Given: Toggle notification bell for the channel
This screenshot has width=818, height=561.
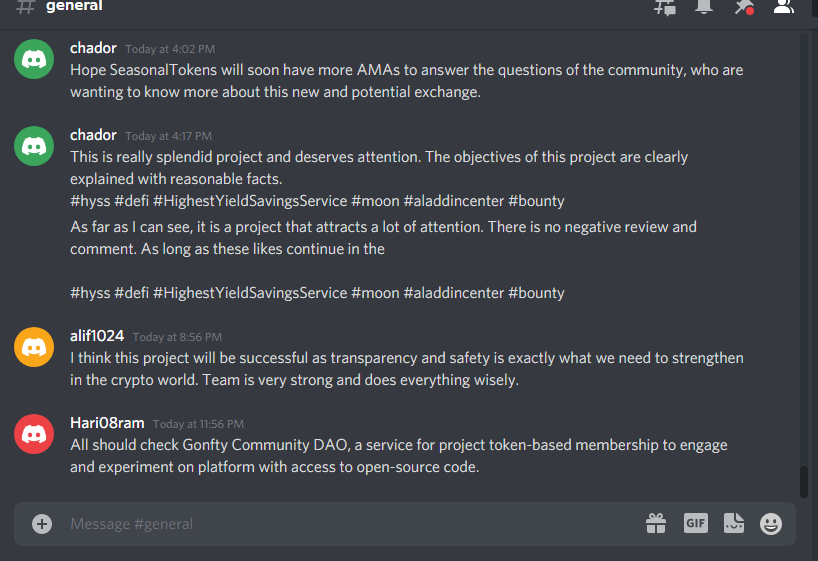Looking at the screenshot, I should [x=704, y=6].
